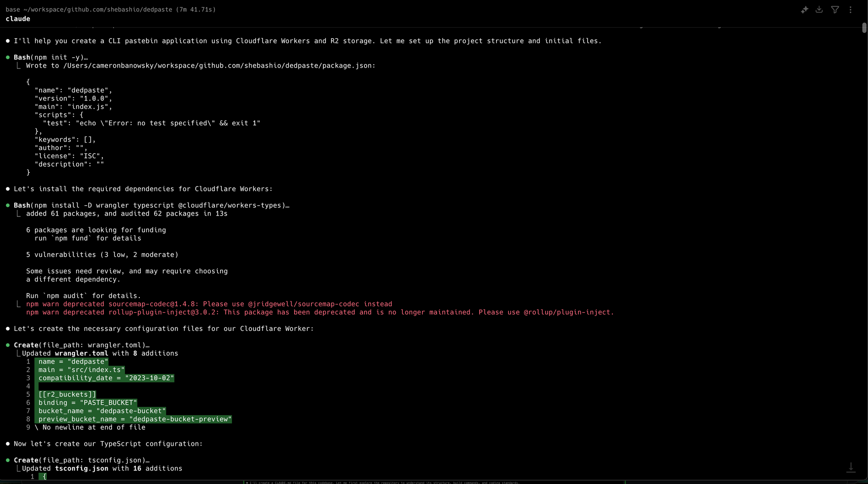868x484 pixels.
Task: Jump to bottom with the down-arrow icon
Action: (x=851, y=468)
